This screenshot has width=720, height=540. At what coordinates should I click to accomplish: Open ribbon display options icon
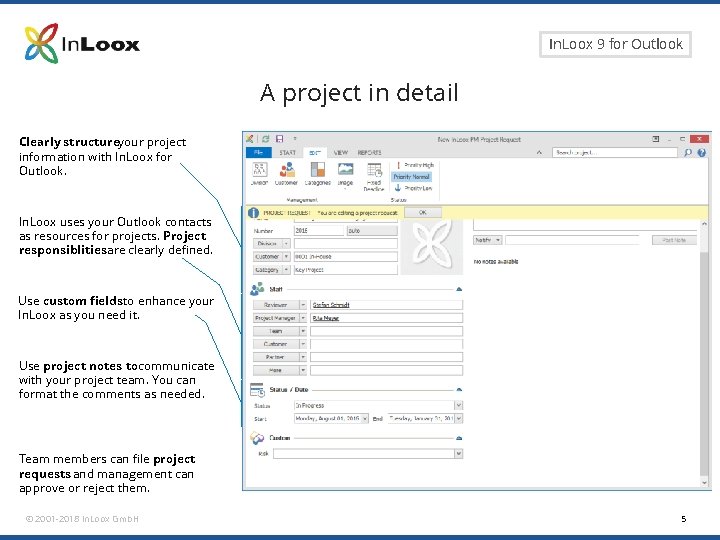(x=656, y=139)
